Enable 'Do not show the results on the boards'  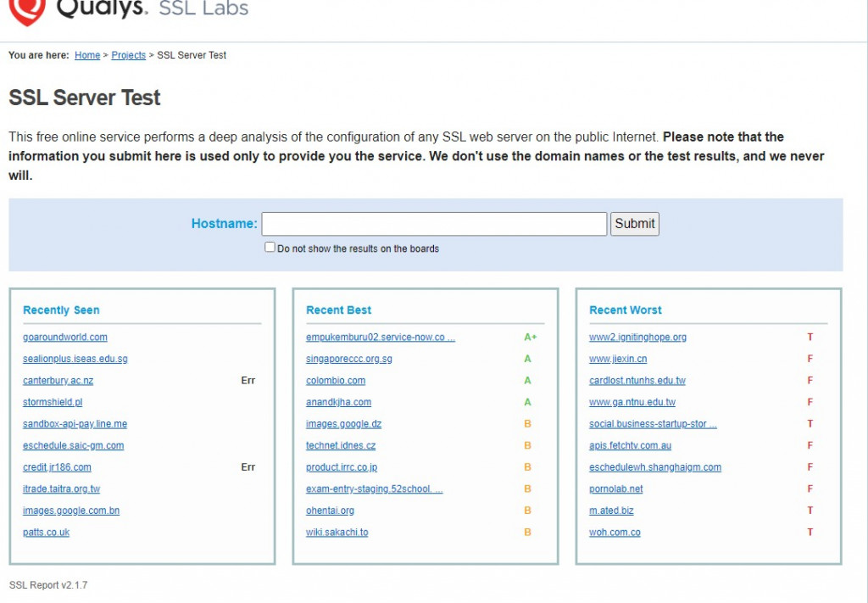point(270,248)
